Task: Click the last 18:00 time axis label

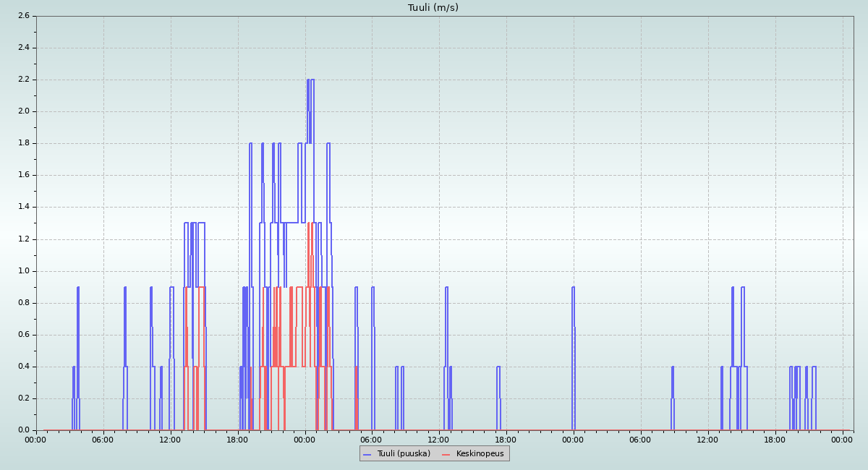Action: click(775, 440)
